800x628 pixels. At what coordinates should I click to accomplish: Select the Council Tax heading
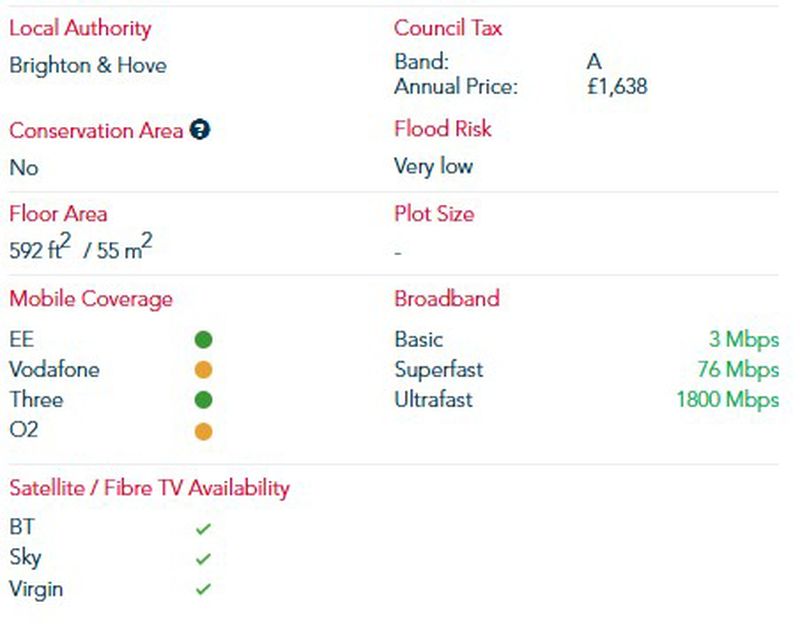448,28
